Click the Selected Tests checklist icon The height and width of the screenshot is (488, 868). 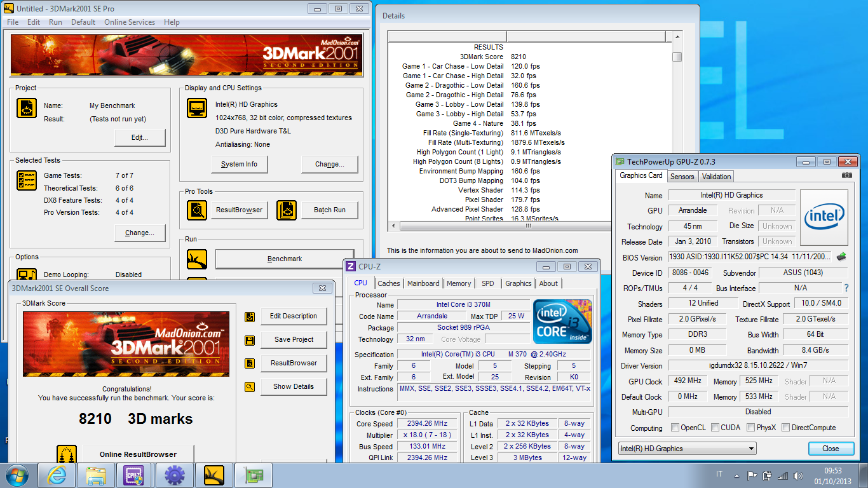click(27, 180)
